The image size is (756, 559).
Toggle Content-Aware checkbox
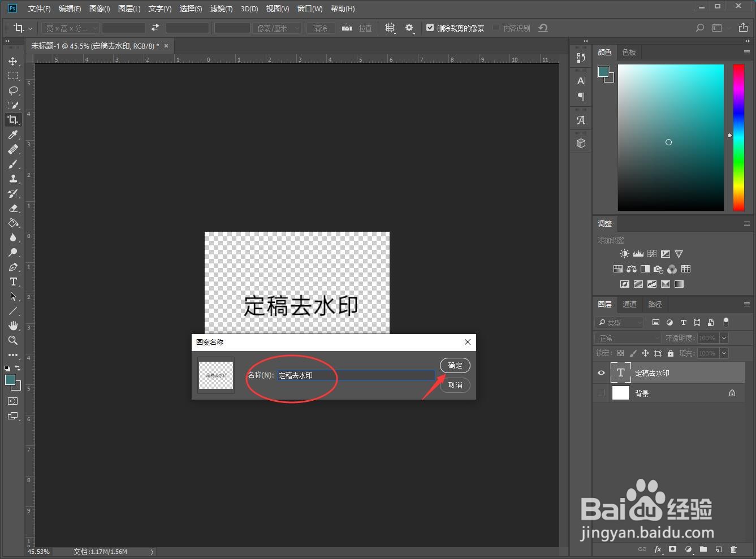(496, 28)
